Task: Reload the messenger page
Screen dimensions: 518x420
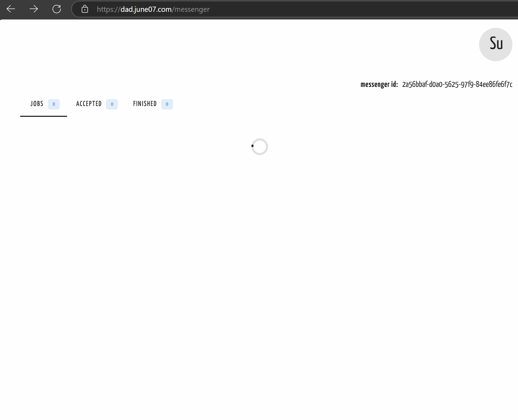Action: click(57, 9)
